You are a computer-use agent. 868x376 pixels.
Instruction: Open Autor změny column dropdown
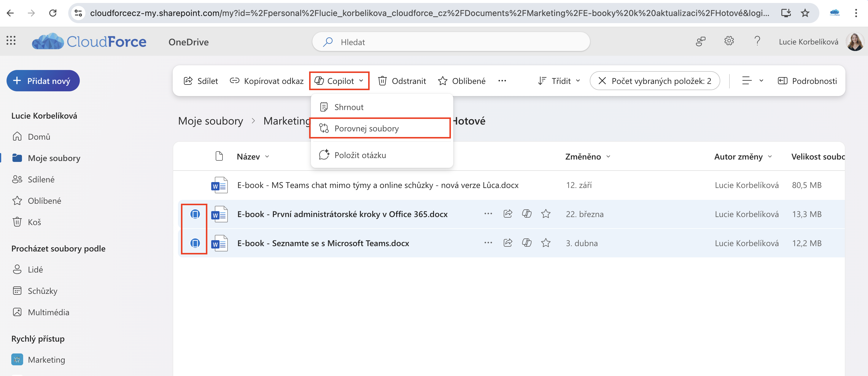click(x=743, y=157)
